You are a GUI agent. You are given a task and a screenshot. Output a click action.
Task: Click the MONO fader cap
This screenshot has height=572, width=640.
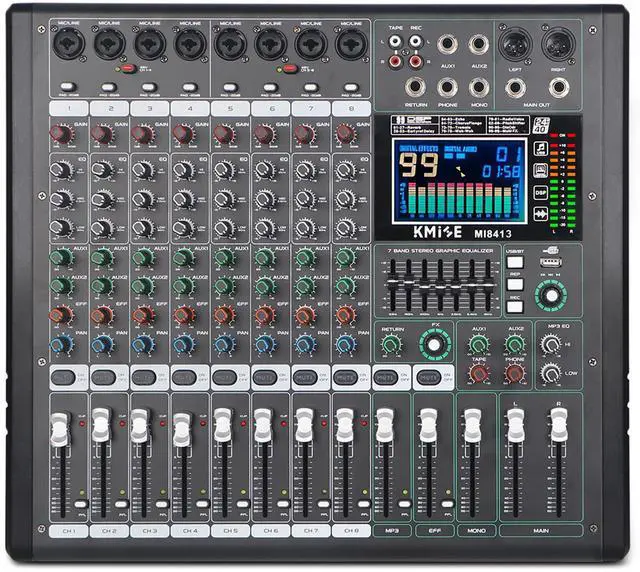tap(472, 425)
